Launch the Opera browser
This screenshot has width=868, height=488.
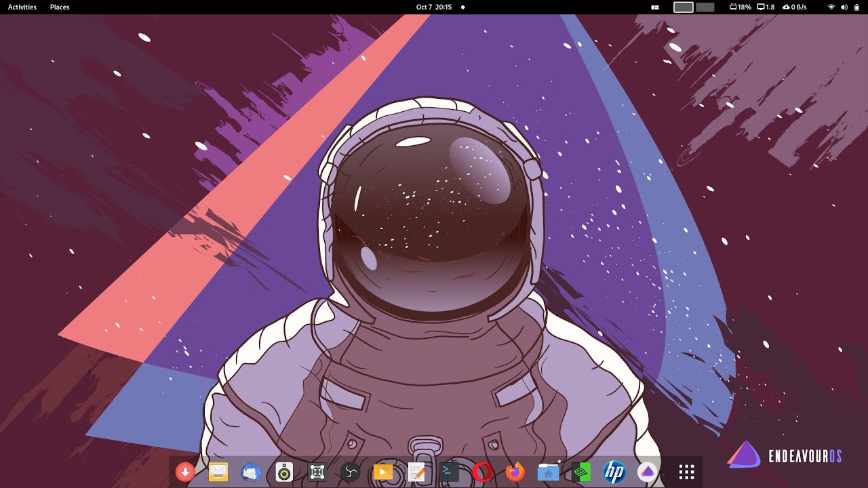482,472
